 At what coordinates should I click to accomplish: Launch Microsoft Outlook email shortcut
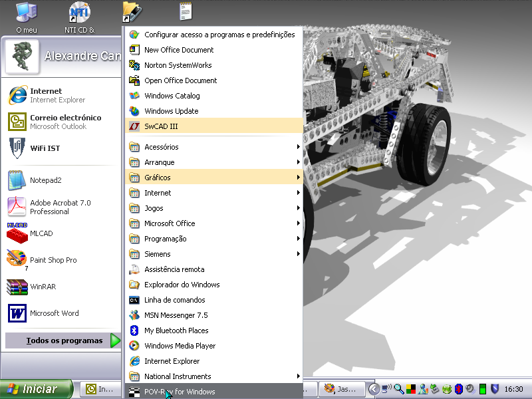(63, 122)
